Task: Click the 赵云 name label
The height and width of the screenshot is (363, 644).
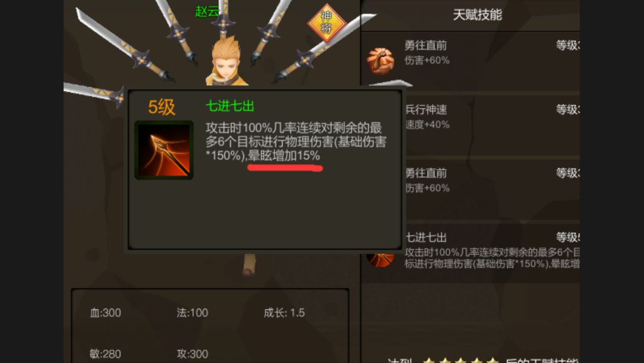Action: coord(207,11)
